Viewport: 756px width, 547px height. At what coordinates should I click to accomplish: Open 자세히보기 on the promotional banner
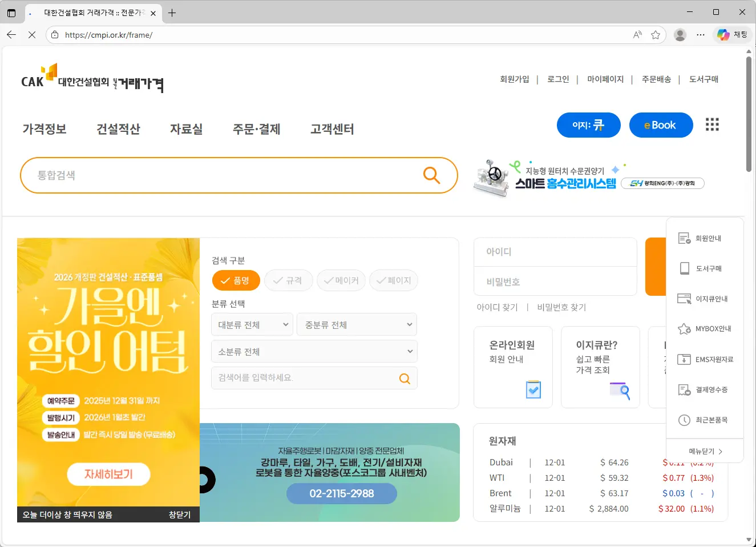coord(108,474)
